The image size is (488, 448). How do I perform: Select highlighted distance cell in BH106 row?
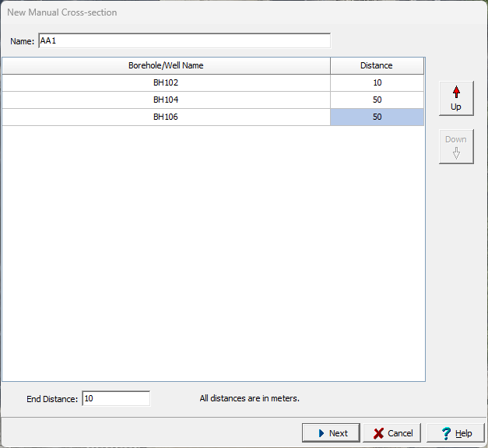pyautogui.click(x=377, y=117)
